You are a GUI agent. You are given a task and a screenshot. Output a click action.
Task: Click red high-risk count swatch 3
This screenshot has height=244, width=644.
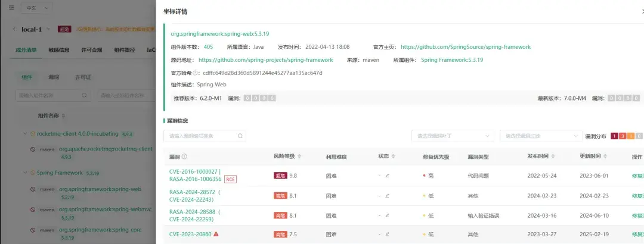(x=623, y=136)
